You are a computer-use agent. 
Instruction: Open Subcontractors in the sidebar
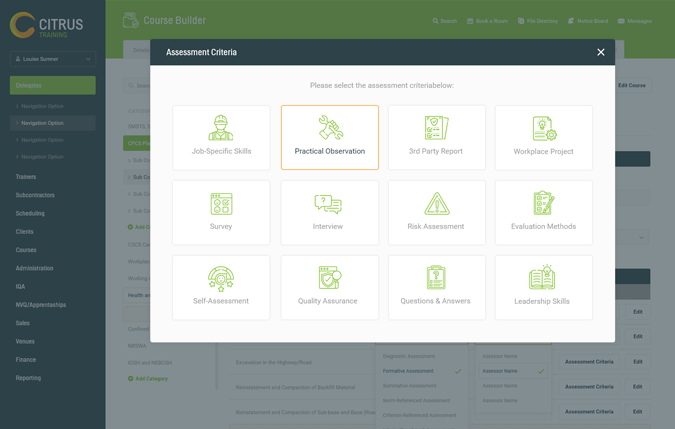coord(35,195)
